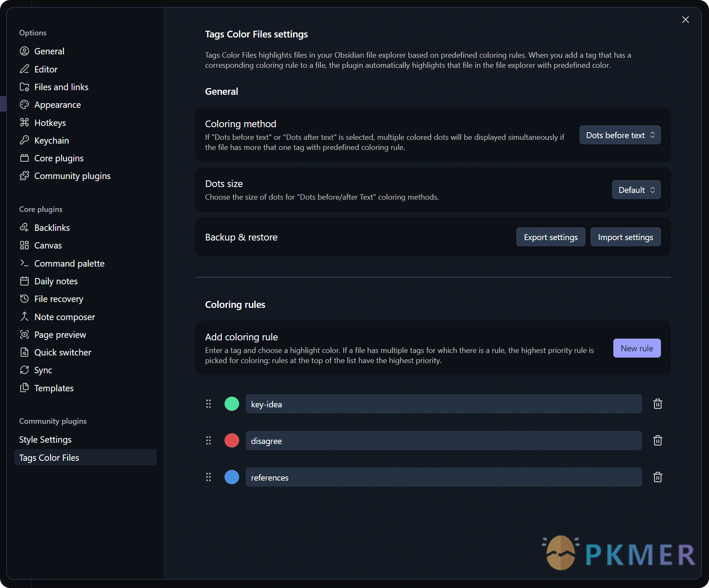Click the Files and links folder icon
The width and height of the screenshot is (709, 588).
pos(24,87)
